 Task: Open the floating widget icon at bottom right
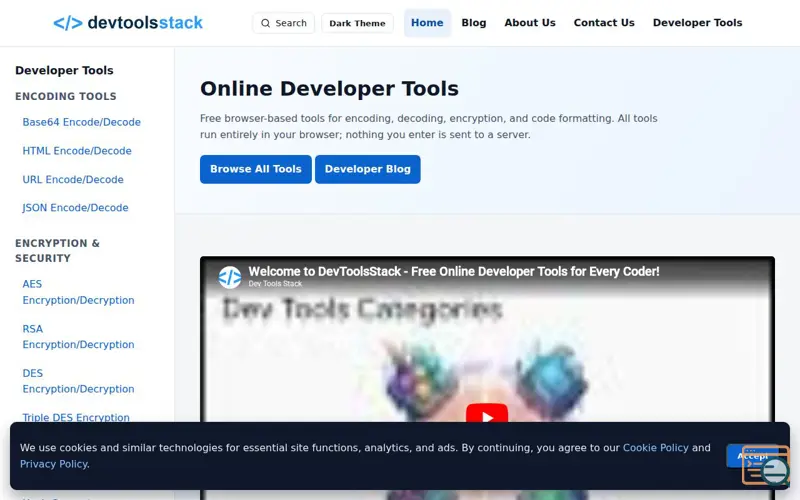click(x=765, y=465)
